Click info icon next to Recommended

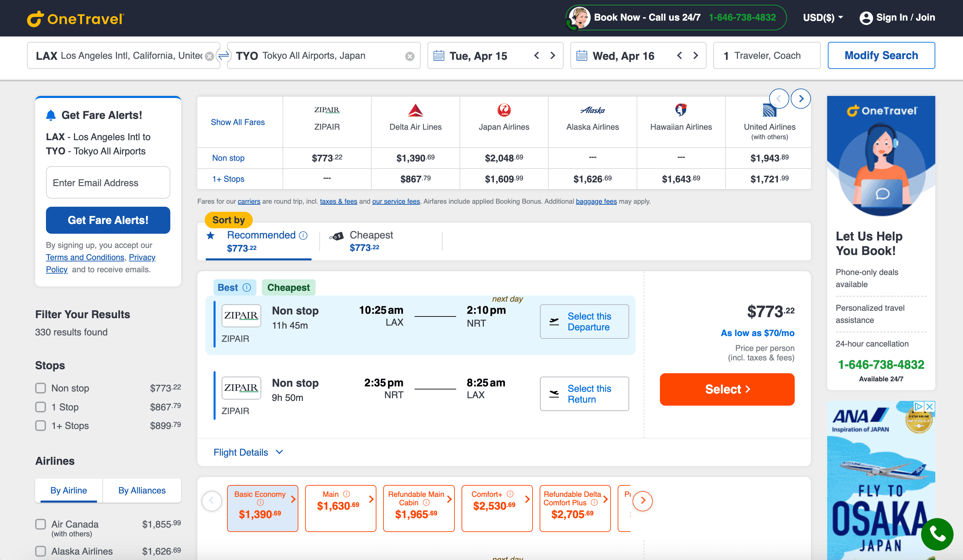(x=303, y=235)
